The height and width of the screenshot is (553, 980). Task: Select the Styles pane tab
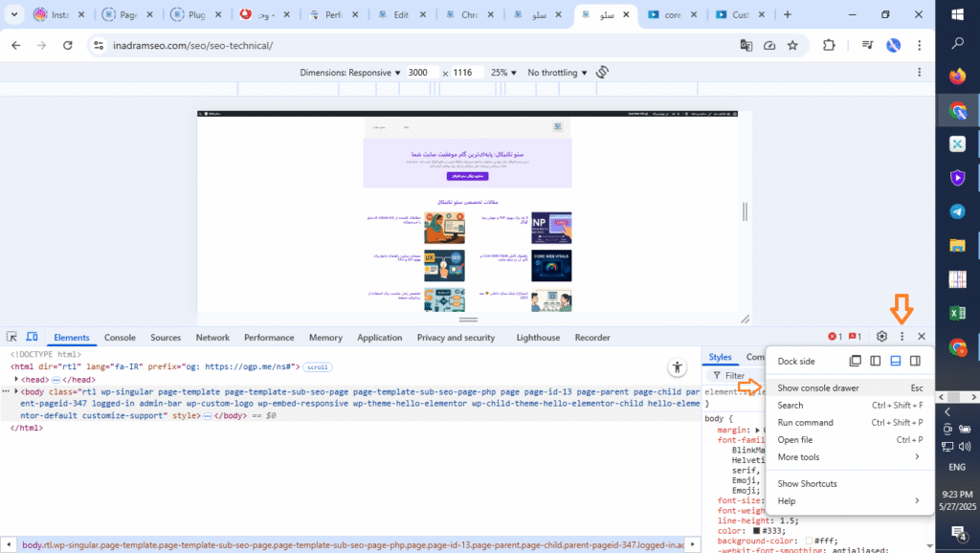click(720, 357)
